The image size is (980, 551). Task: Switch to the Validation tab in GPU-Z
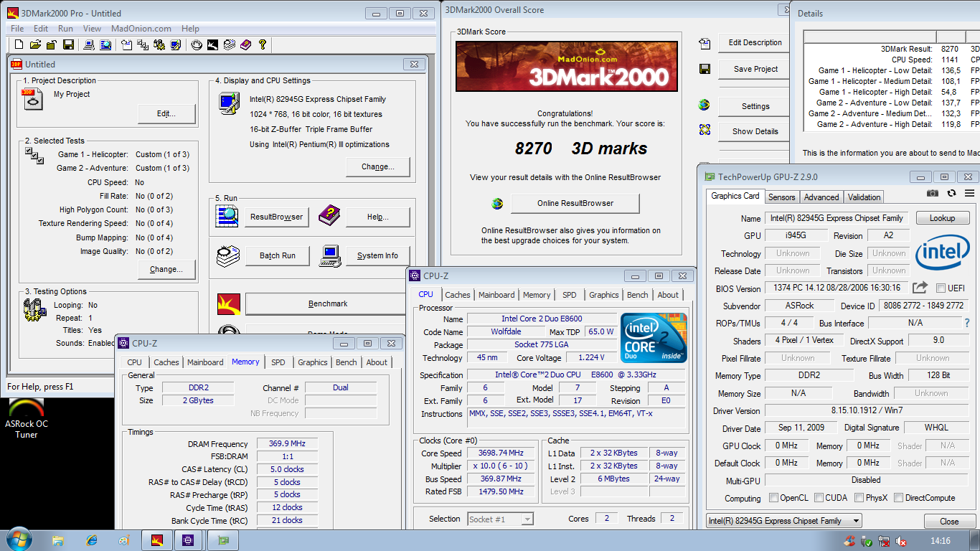coord(864,197)
